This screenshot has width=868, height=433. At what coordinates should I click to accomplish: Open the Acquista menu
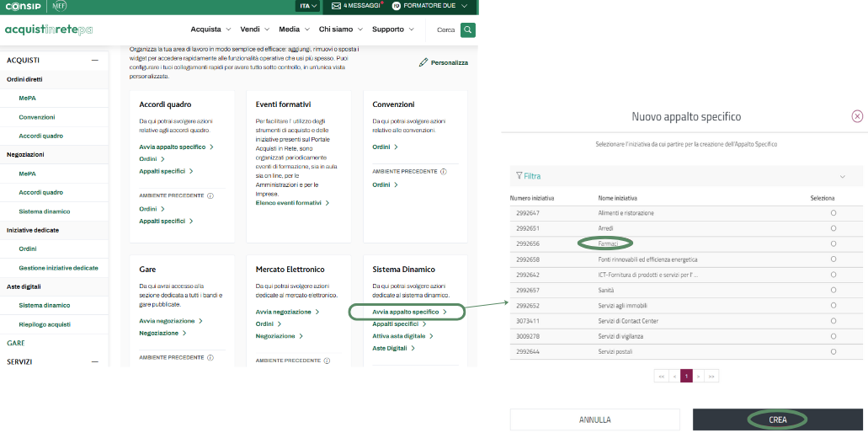[210, 29]
